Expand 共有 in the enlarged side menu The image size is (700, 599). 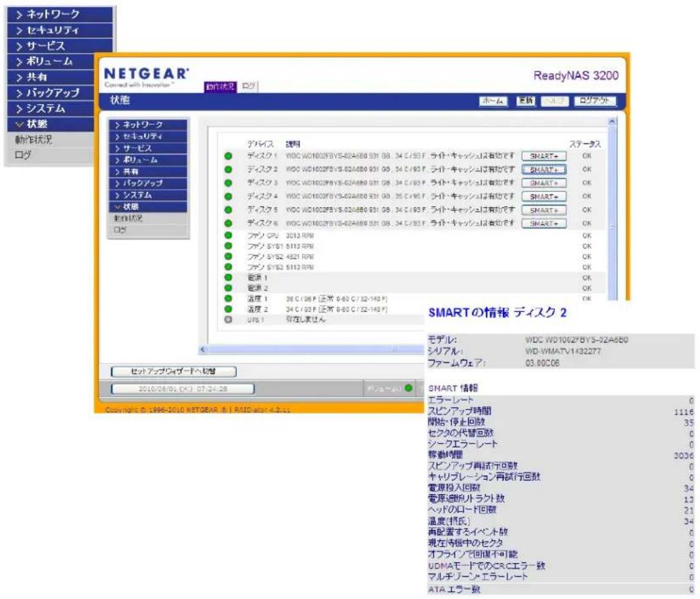(x=52, y=77)
